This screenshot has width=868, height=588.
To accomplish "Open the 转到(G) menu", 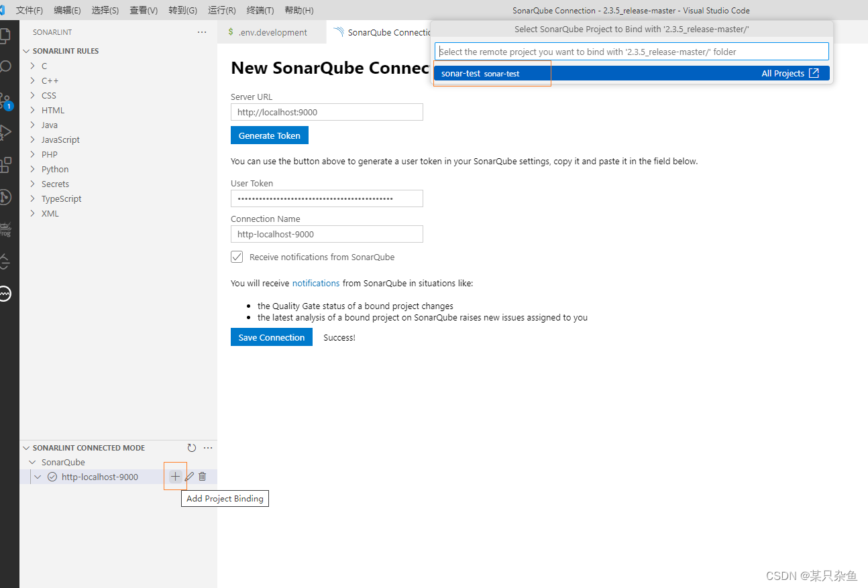I will 183,10.
